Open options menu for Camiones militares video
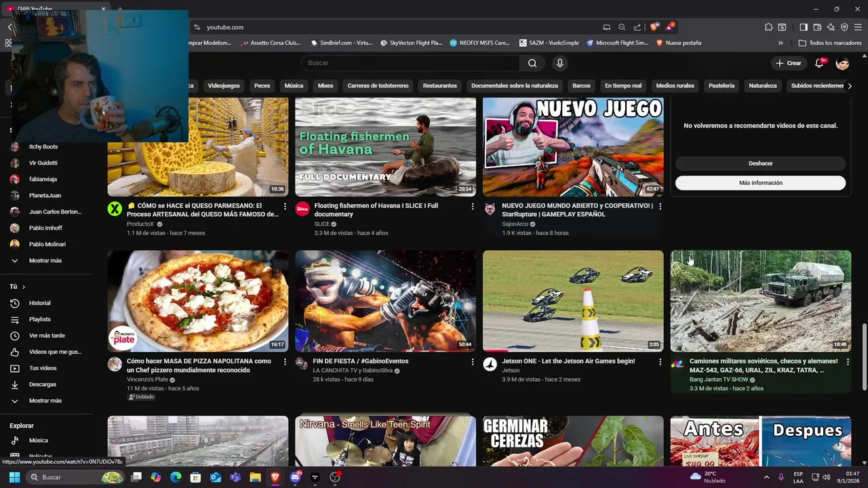This screenshot has height=488, width=868. click(848, 362)
